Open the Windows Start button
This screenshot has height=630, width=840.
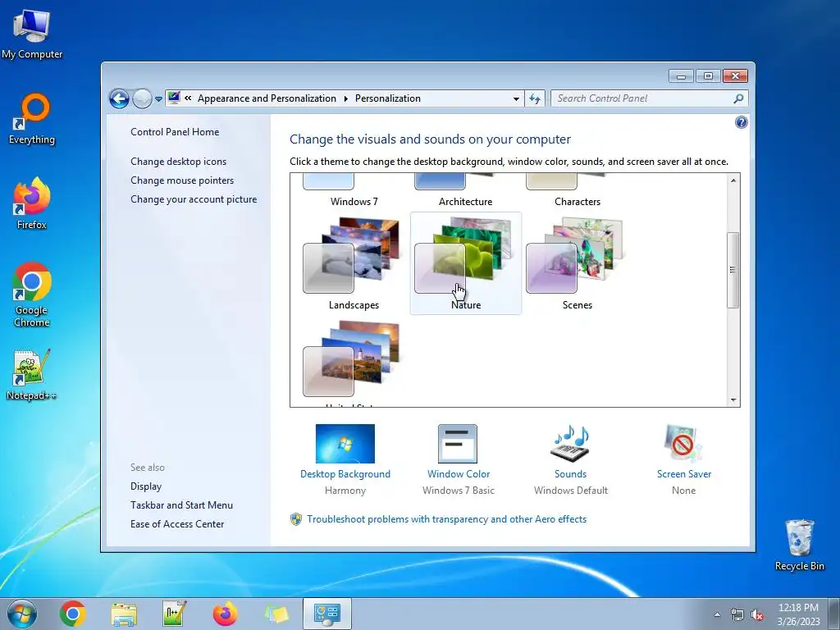(22, 614)
